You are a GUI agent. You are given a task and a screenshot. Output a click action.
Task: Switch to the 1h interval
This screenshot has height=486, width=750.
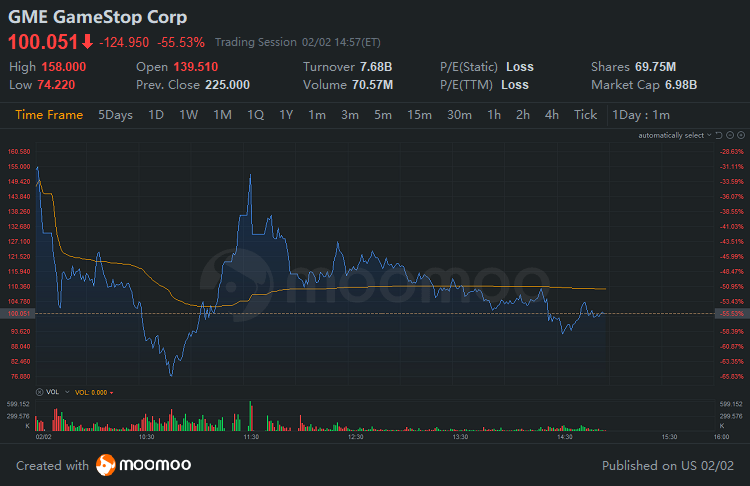(x=494, y=115)
